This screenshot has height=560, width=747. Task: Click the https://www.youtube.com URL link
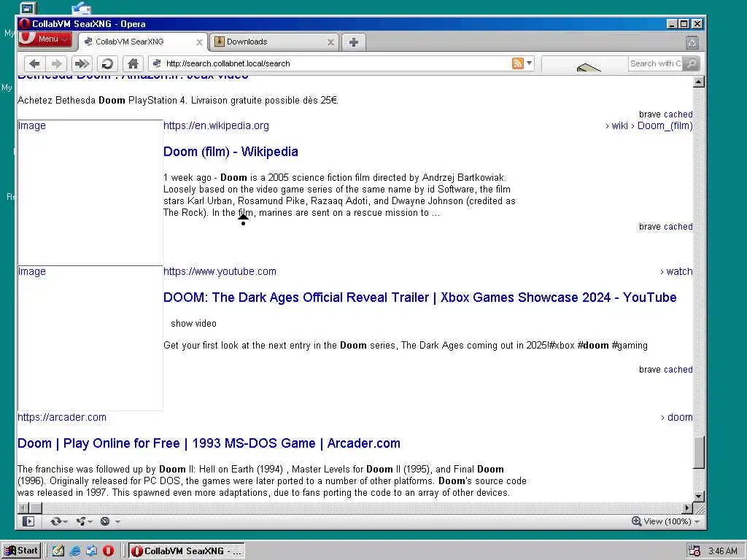[220, 271]
